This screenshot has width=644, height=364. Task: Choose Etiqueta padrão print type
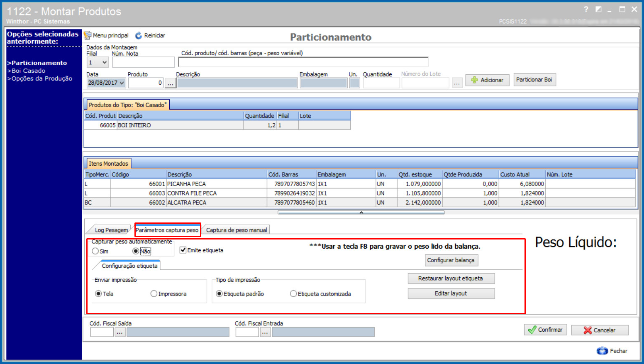[220, 294]
